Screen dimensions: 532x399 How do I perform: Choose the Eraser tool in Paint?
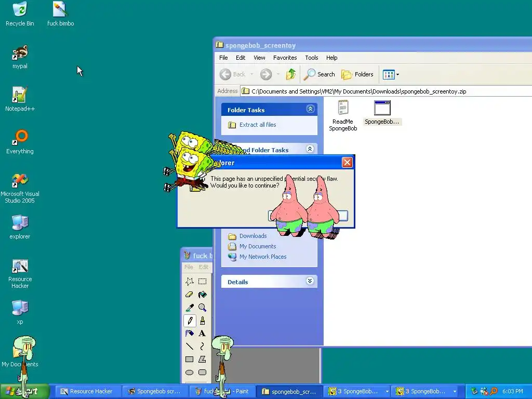pyautogui.click(x=190, y=294)
